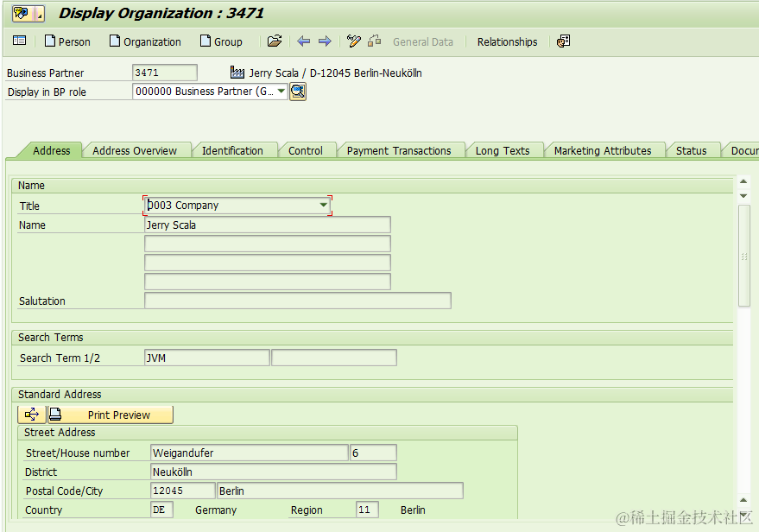Open the Status tab

[x=692, y=150]
